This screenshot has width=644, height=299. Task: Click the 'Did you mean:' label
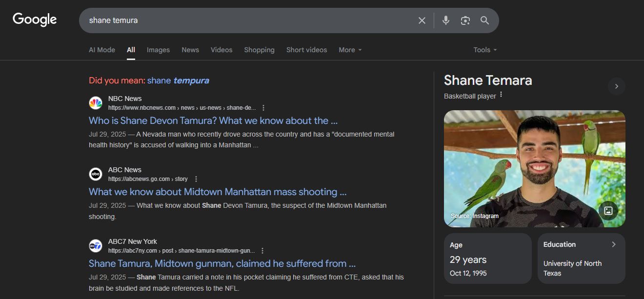point(117,80)
